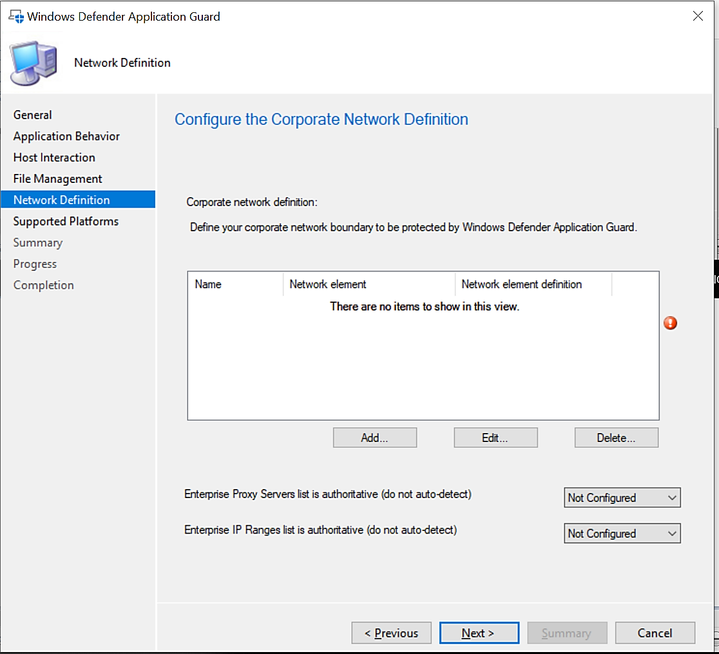This screenshot has width=719, height=654.
Task: Select Host Interaction in sidebar
Action: (54, 157)
